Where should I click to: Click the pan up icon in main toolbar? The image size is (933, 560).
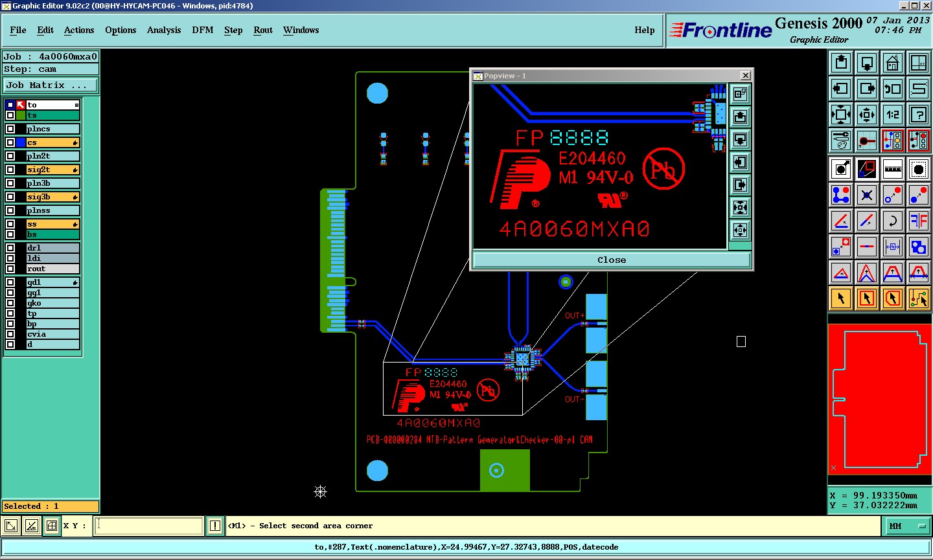[841, 63]
